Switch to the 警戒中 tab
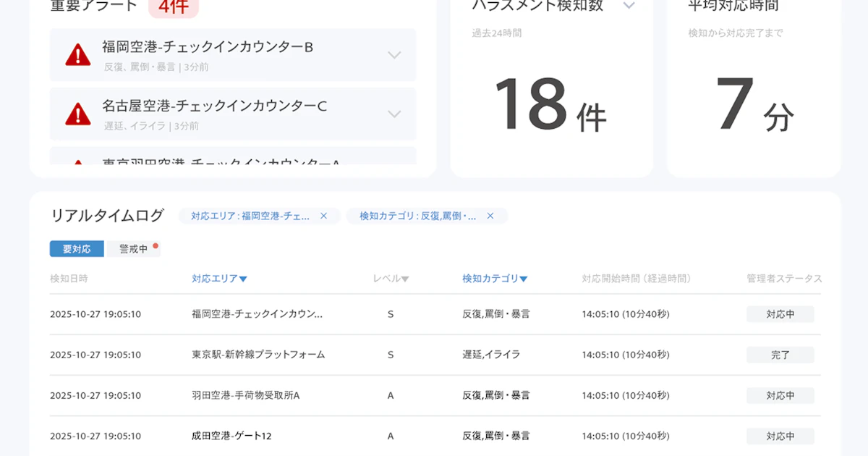This screenshot has width=868, height=456. point(134,248)
